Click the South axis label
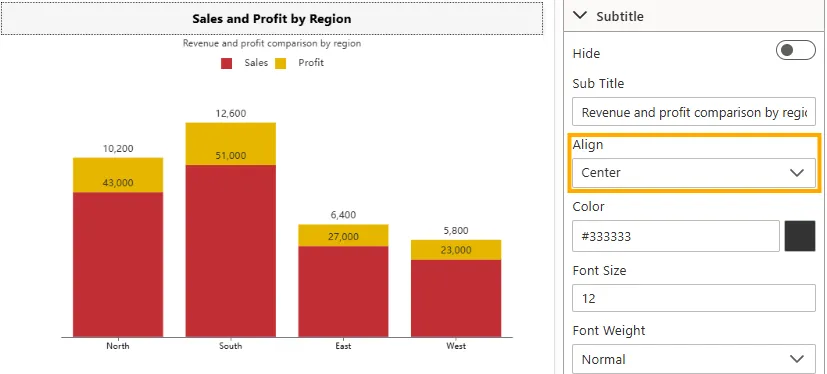 tap(230, 346)
